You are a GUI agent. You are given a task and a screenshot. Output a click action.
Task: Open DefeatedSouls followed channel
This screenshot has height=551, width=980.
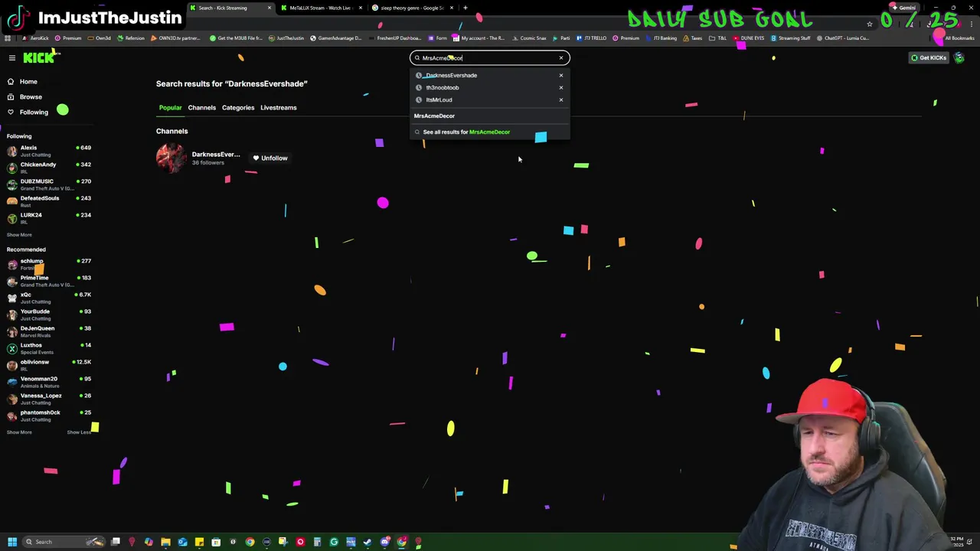click(x=47, y=201)
